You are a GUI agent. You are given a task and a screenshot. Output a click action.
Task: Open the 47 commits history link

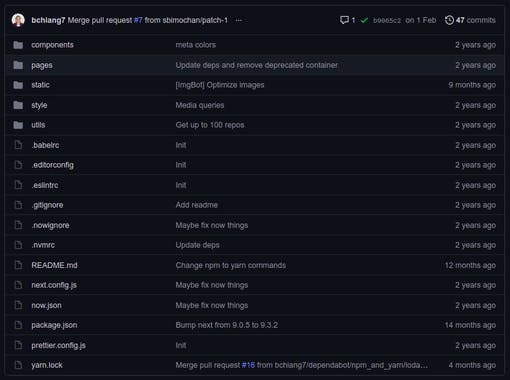point(475,20)
